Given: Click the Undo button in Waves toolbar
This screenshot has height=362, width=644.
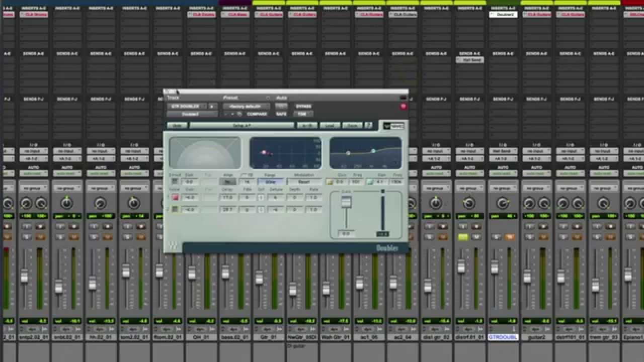Looking at the screenshot, I should pyautogui.click(x=177, y=125).
